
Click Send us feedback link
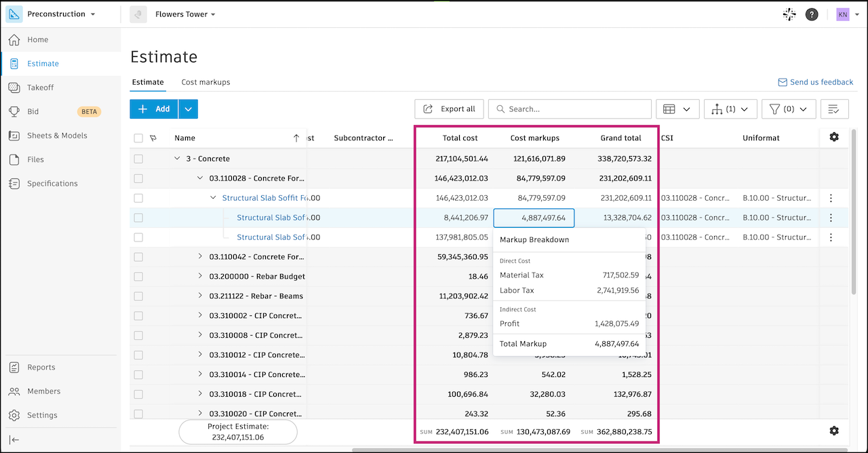tap(816, 82)
